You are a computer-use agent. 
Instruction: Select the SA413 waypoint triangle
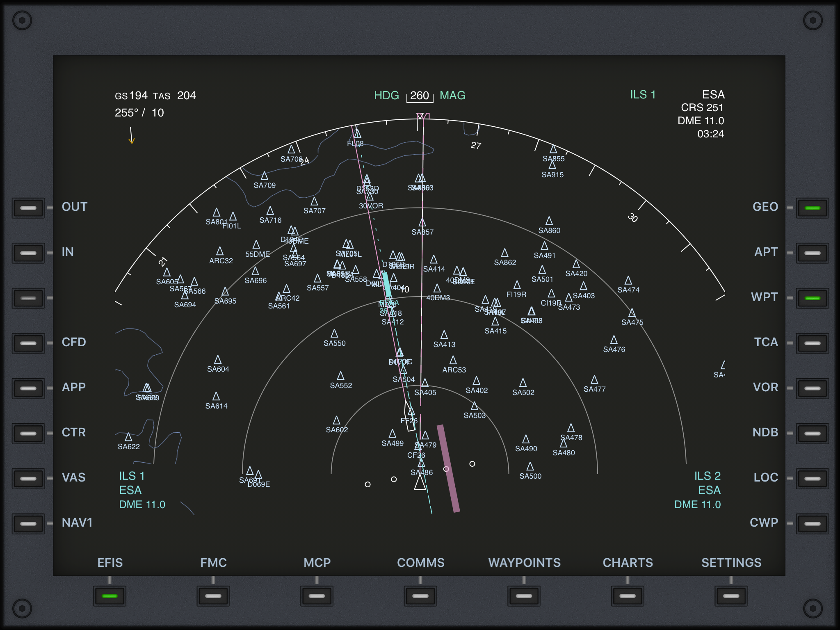(444, 335)
